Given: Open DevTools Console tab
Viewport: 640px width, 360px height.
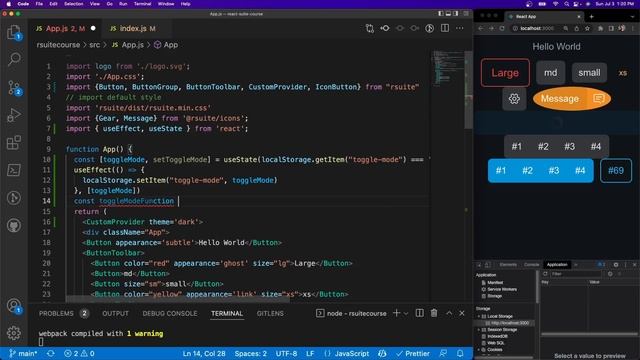Looking at the screenshot, I should [x=531, y=264].
